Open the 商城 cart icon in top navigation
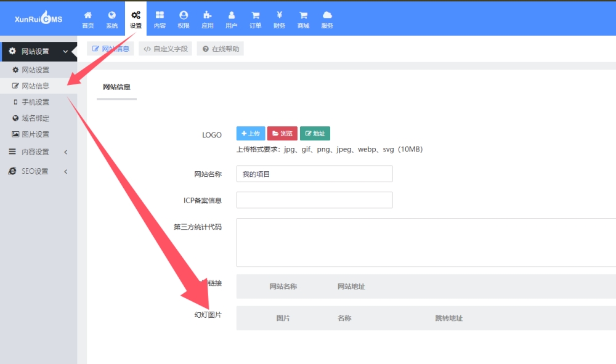Image resolution: width=616 pixels, height=364 pixels. point(303,15)
